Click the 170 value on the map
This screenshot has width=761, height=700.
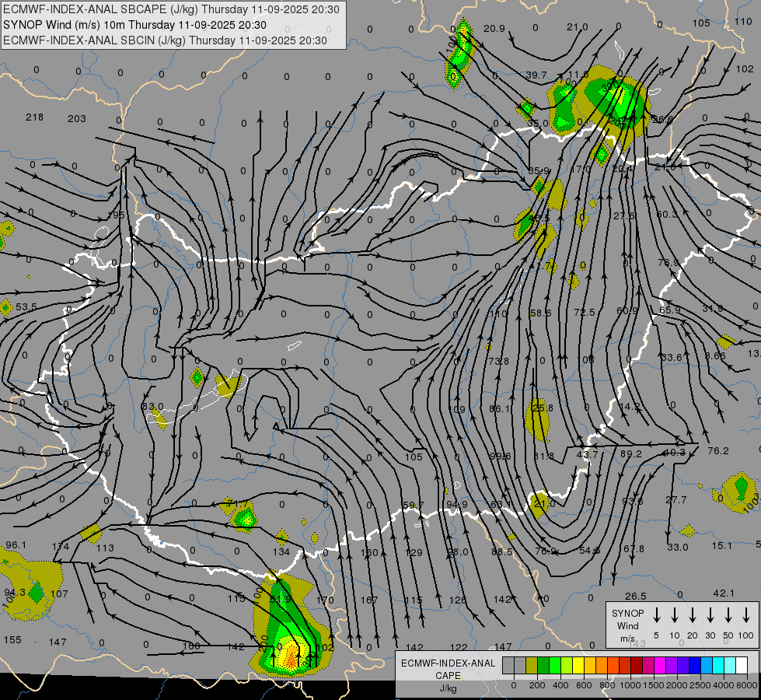(x=325, y=600)
